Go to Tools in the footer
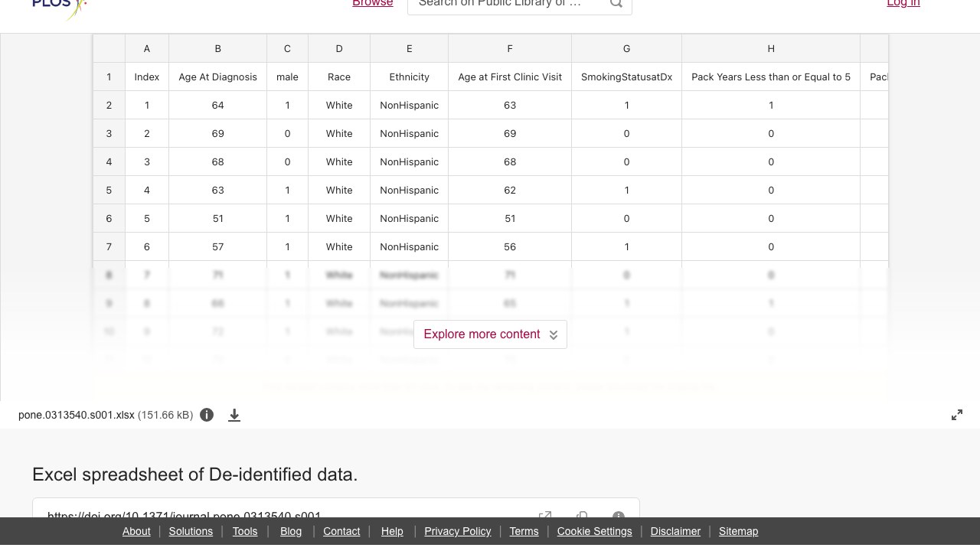The height and width of the screenshot is (551, 980). pyautogui.click(x=245, y=531)
